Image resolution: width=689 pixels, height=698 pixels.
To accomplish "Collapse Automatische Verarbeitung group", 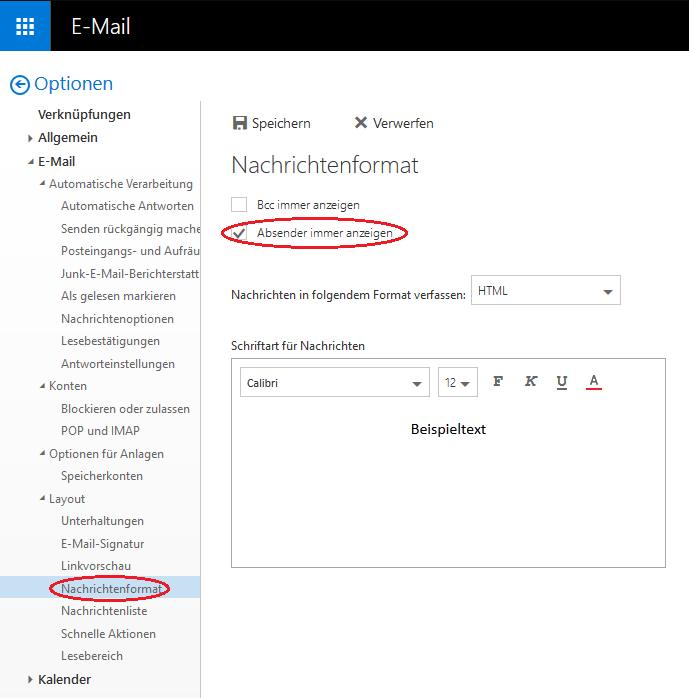I will tap(42, 183).
